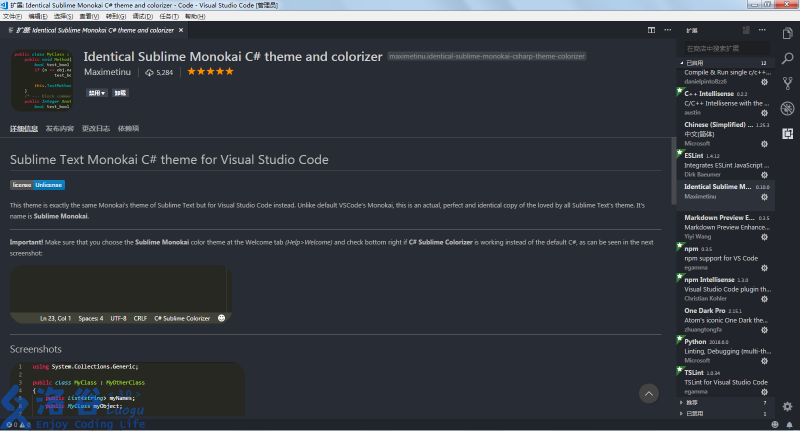Open the Manage gear in activity bar
Viewport: 800px width, 431px height.
coord(787,407)
